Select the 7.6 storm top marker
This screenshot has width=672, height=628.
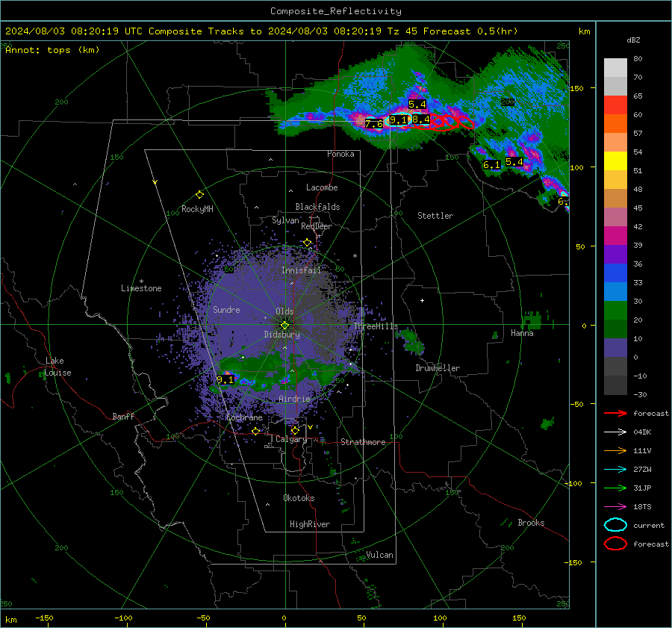tap(374, 124)
